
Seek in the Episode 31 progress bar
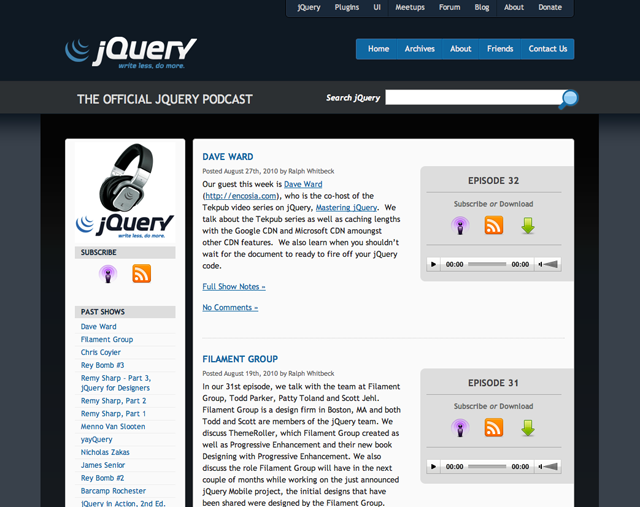487,467
